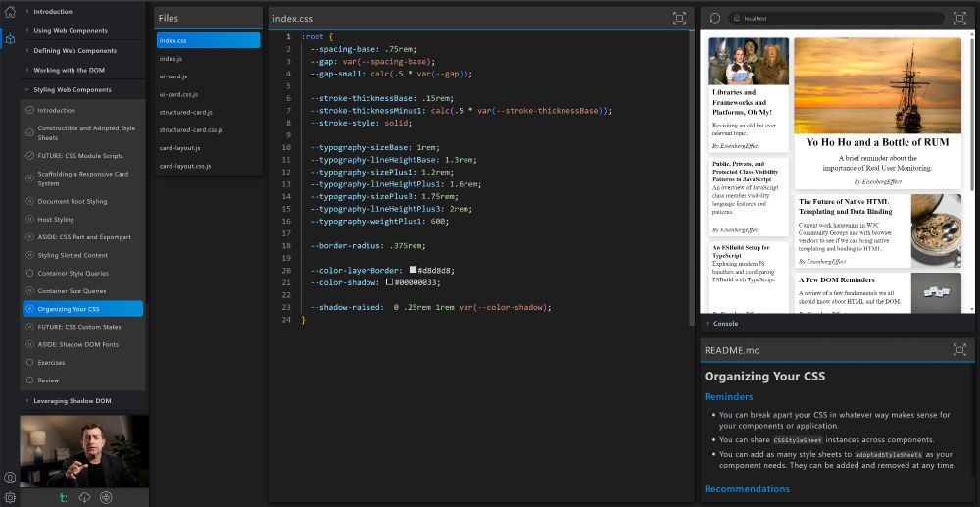The image size is (980, 507).
Task: Select the Organizing Your CSS lesson
Action: point(82,309)
